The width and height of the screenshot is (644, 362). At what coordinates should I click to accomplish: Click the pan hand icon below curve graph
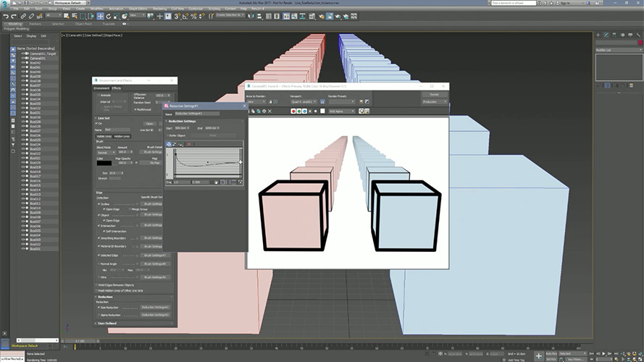click(x=216, y=182)
